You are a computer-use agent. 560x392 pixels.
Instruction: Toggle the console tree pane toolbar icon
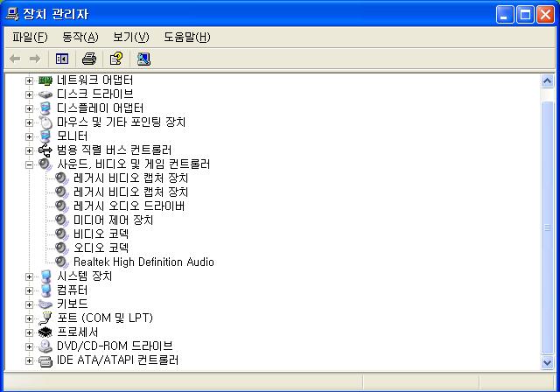click(62, 59)
